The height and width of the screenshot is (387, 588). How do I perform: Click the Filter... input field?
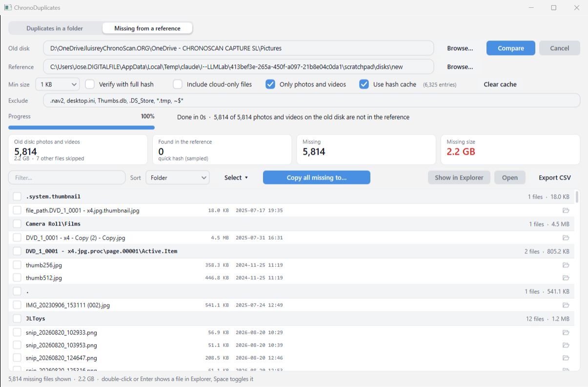pos(67,178)
